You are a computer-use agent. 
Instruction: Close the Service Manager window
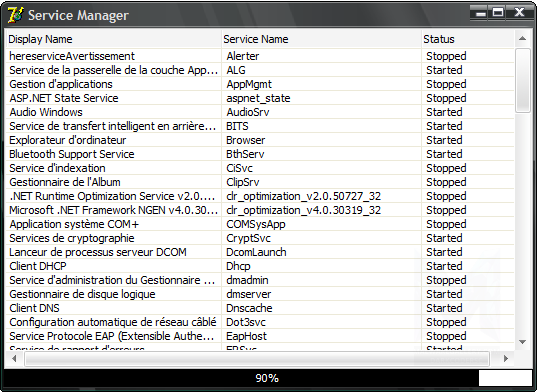pyautogui.click(x=520, y=13)
